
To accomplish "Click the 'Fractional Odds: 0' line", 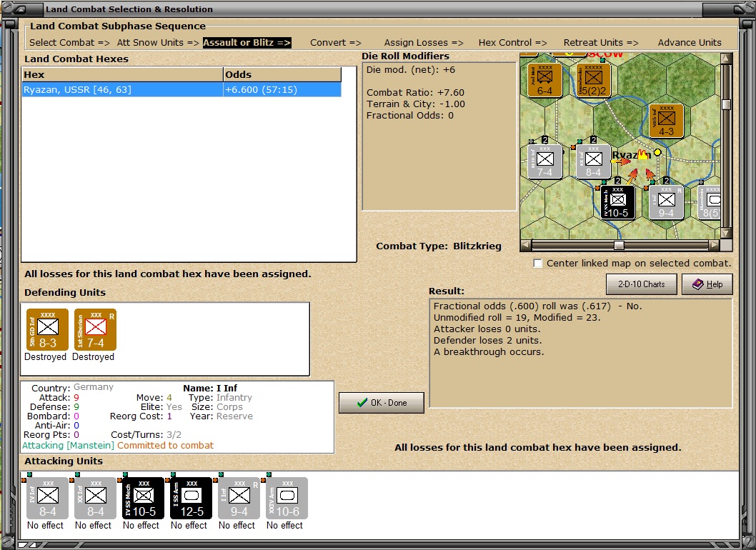I will [x=410, y=116].
